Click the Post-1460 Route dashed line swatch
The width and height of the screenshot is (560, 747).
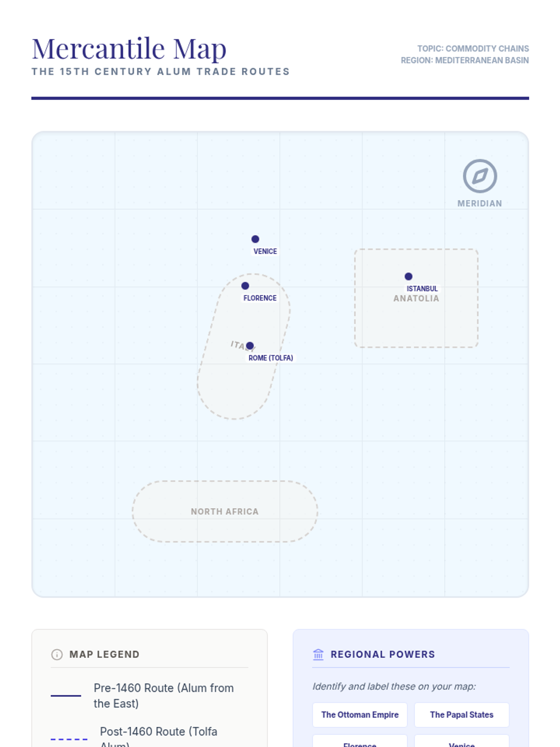tap(69, 739)
